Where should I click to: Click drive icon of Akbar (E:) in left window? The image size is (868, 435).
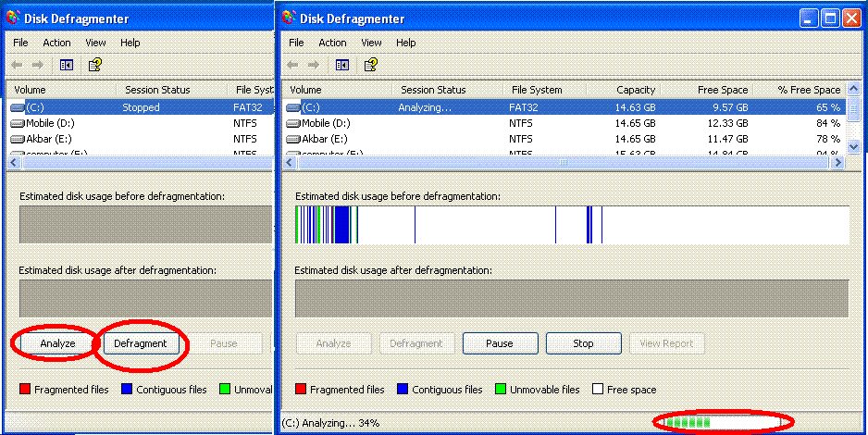pyautogui.click(x=18, y=138)
